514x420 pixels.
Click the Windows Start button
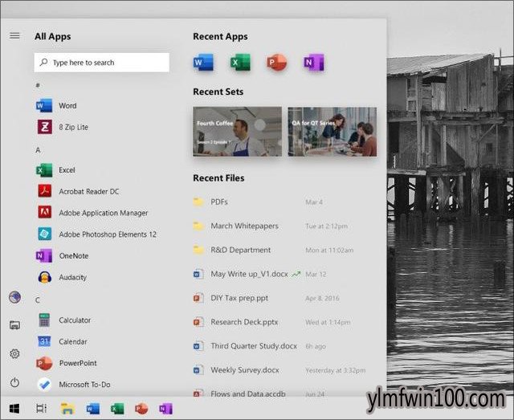(14, 409)
